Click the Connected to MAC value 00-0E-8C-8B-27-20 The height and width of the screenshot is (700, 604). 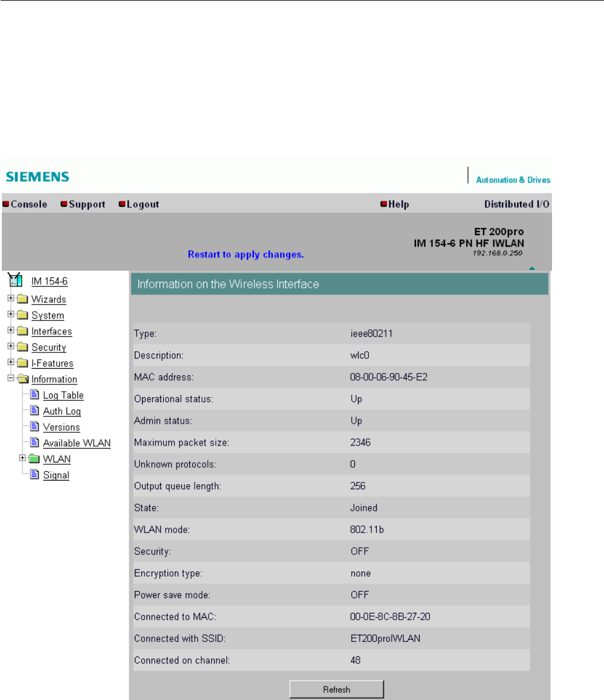click(390, 617)
